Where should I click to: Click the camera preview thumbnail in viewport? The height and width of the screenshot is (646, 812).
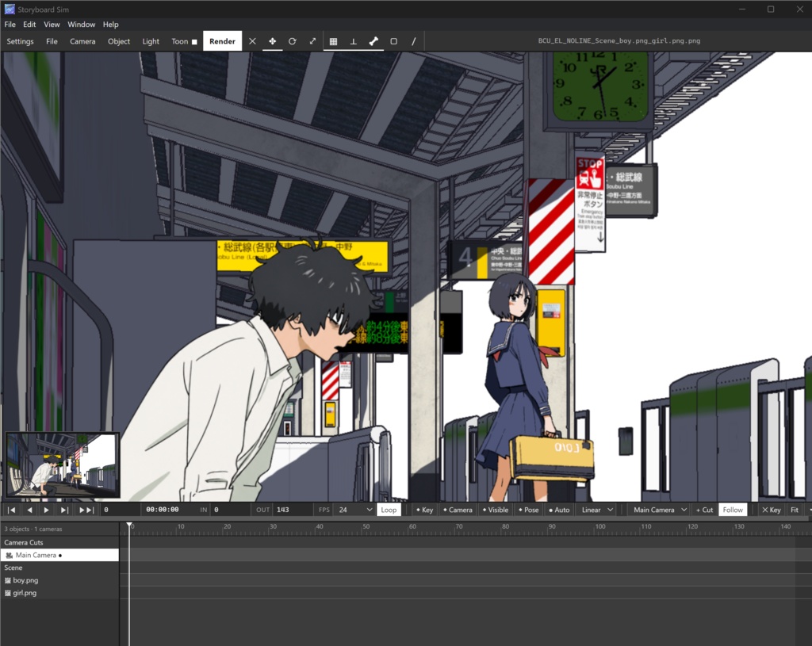point(63,465)
